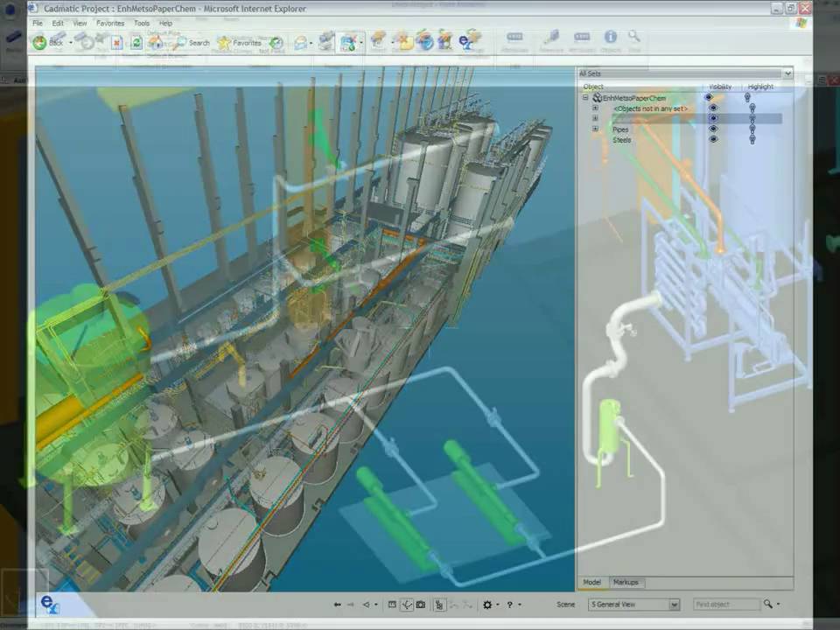The width and height of the screenshot is (840, 630).
Task: Click the find object magnifier icon
Action: pos(768,604)
